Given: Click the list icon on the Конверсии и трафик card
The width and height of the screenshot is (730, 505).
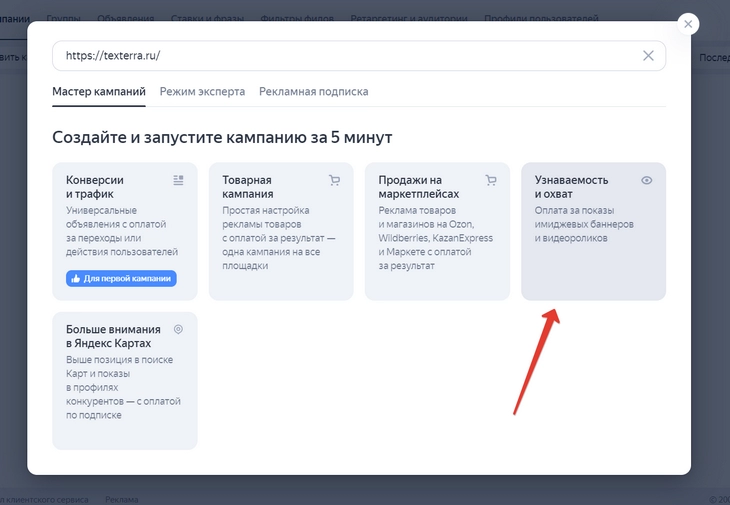Looking at the screenshot, I should pyautogui.click(x=178, y=180).
